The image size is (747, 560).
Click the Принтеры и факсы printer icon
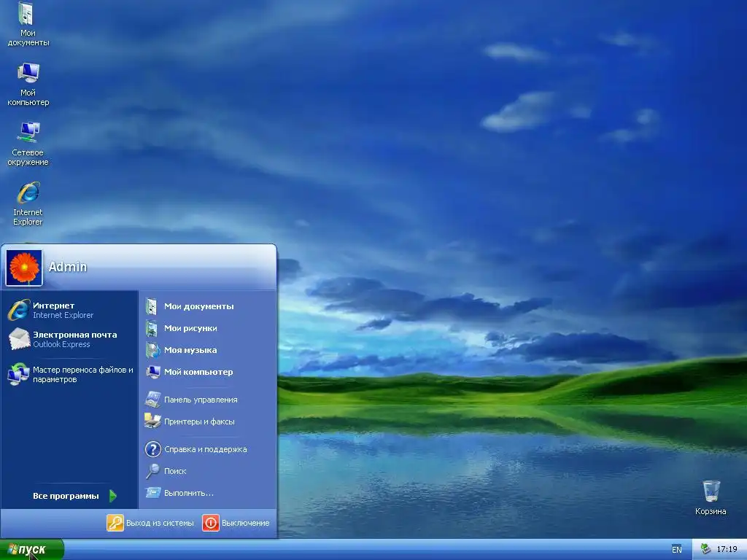click(x=153, y=421)
